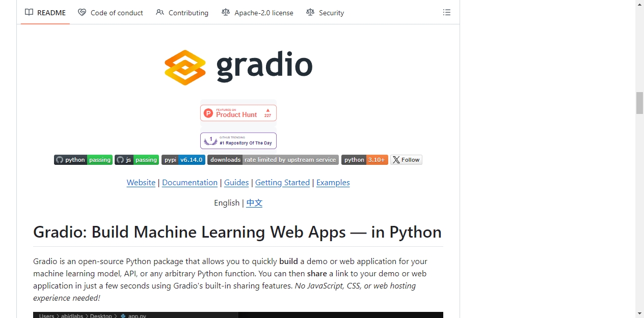Click the X Follow button
This screenshot has width=644, height=318.
tap(406, 160)
